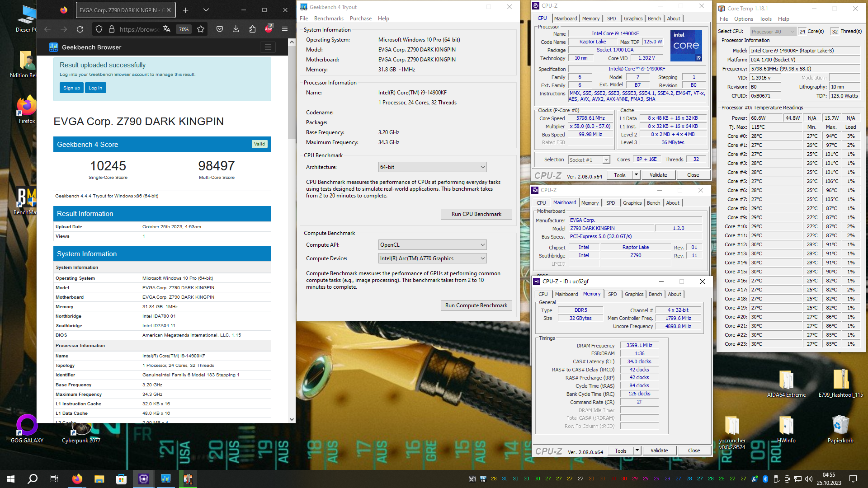Open HWInfo desktop folder
The image size is (868, 488).
[x=786, y=429]
